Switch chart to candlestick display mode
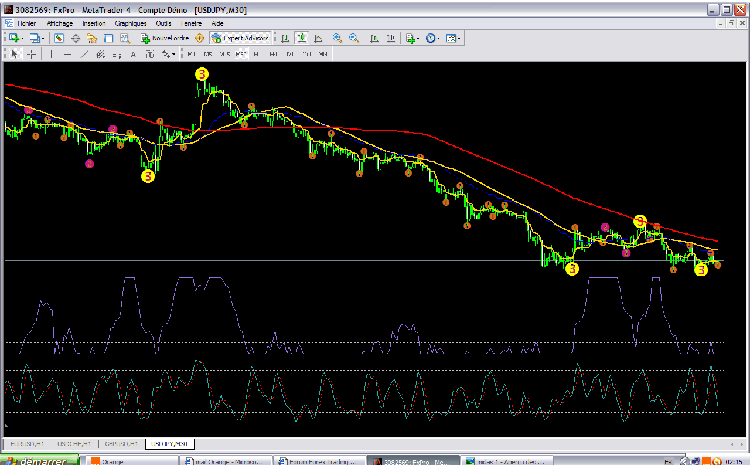Image resolution: width=750 pixels, height=465 pixels. pos(302,38)
